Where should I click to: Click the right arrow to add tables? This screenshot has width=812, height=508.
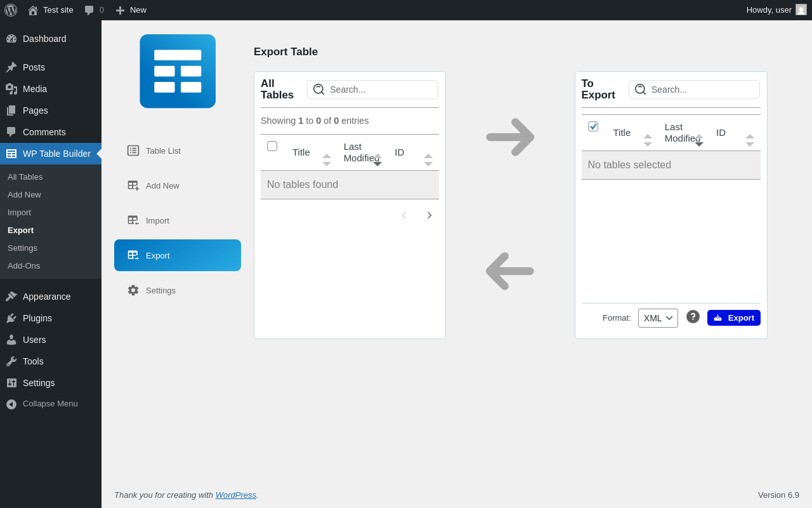[x=510, y=137]
